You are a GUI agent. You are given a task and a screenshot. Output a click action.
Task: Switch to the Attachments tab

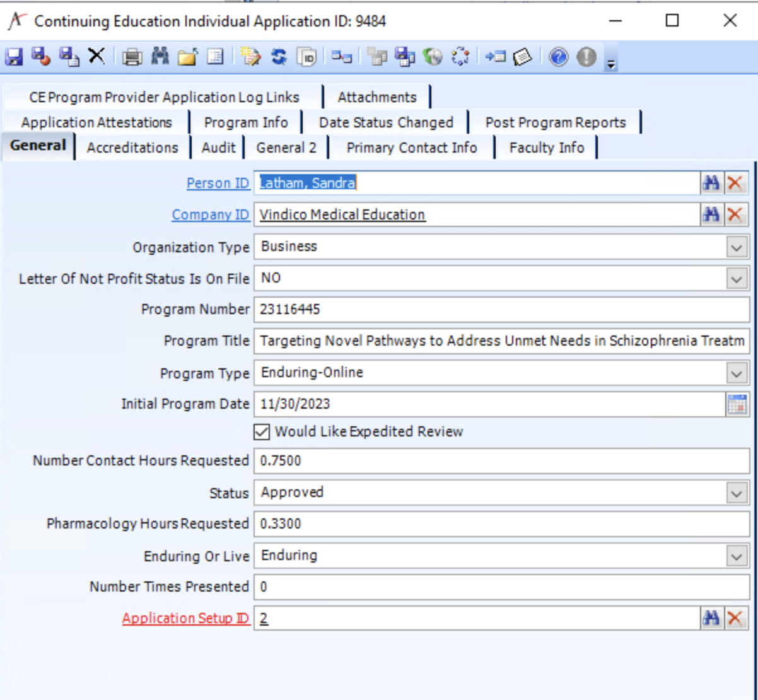(376, 97)
